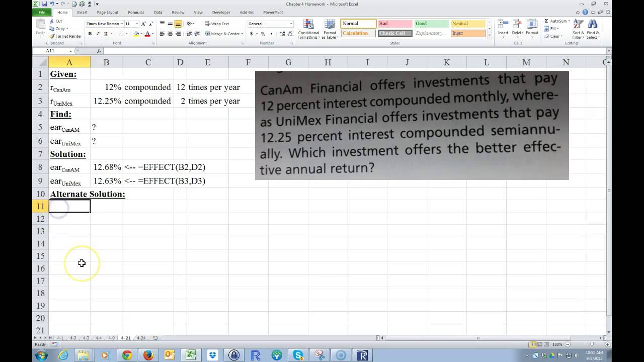Apply the Bad cell style
This screenshot has height=362, width=644.
coord(395,24)
